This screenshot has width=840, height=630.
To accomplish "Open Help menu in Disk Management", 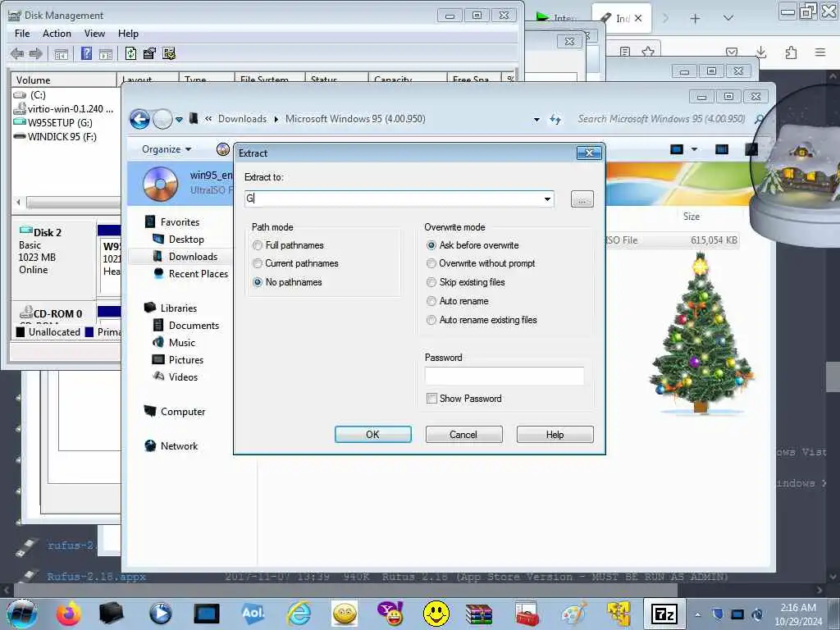I will pyautogui.click(x=128, y=34).
